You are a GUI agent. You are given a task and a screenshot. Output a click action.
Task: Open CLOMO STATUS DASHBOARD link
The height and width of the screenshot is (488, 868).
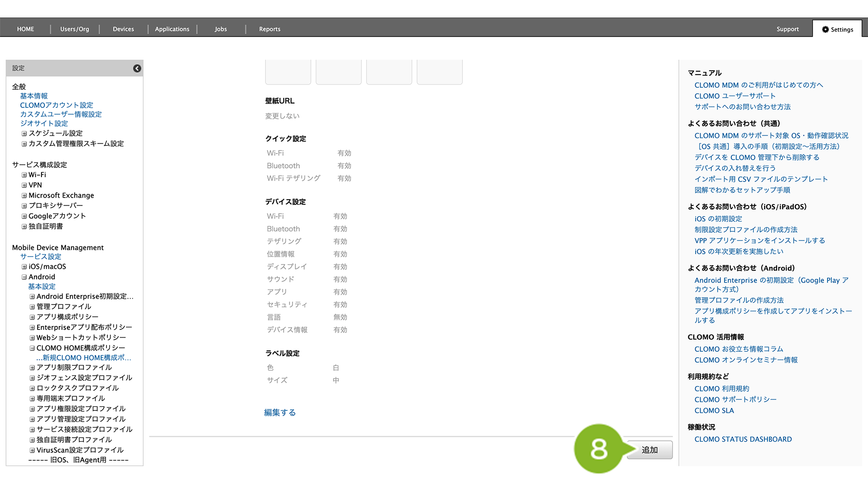pyautogui.click(x=743, y=439)
